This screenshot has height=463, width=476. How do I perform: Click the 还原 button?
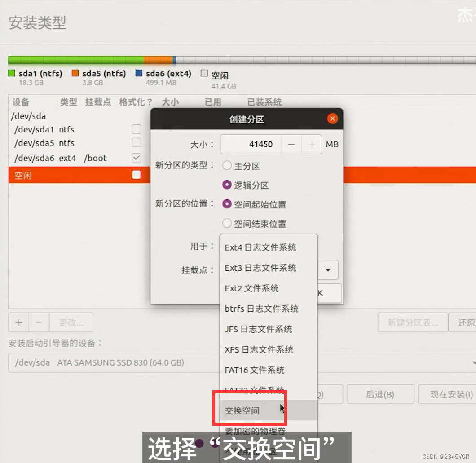tap(463, 322)
